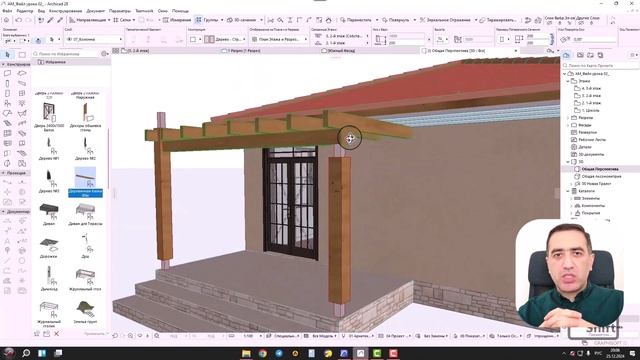Expand the Разрезы folder in Navigator

568,118
